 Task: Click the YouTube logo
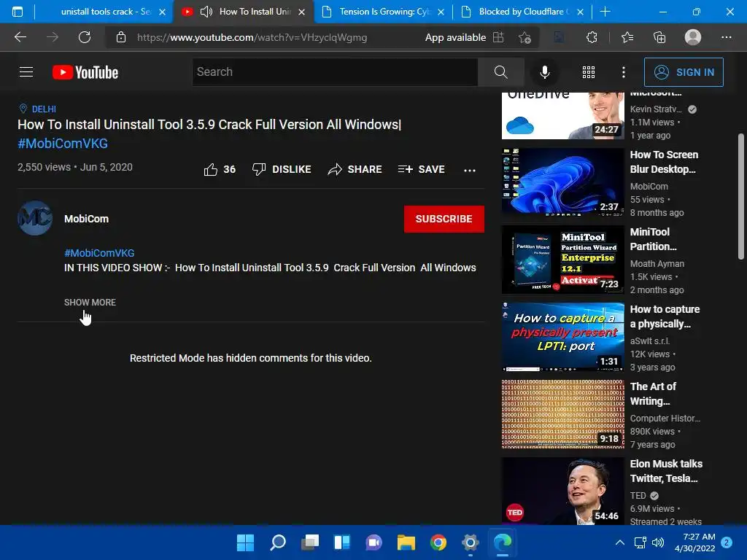point(85,72)
